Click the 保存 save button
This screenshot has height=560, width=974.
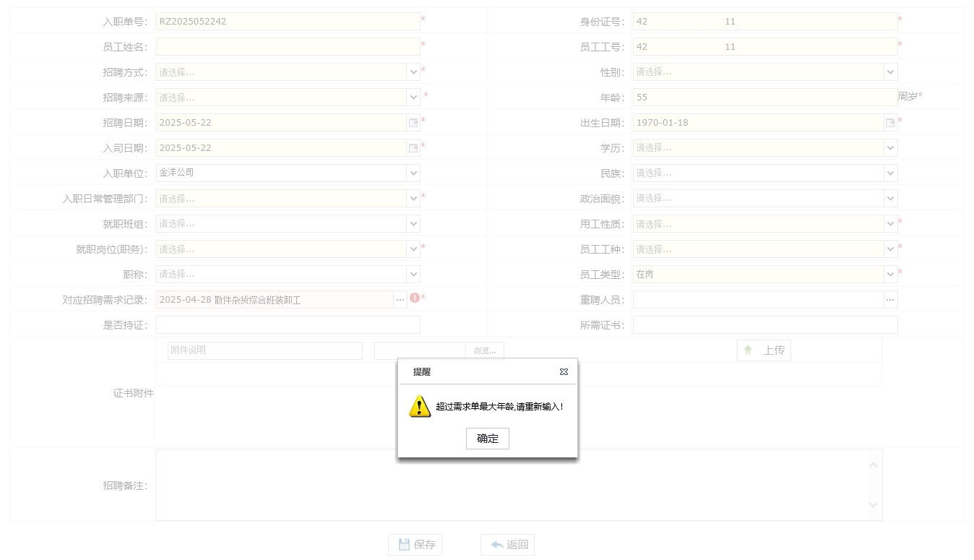click(415, 545)
